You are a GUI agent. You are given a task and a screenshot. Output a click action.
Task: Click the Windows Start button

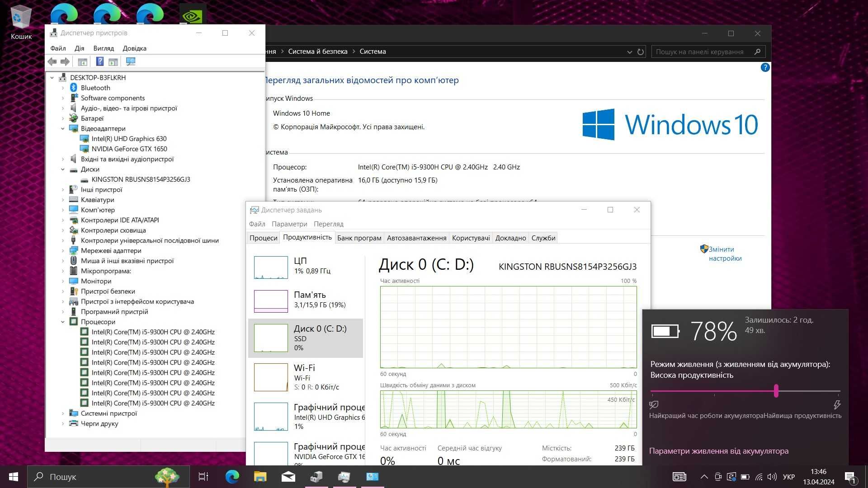click(14, 477)
